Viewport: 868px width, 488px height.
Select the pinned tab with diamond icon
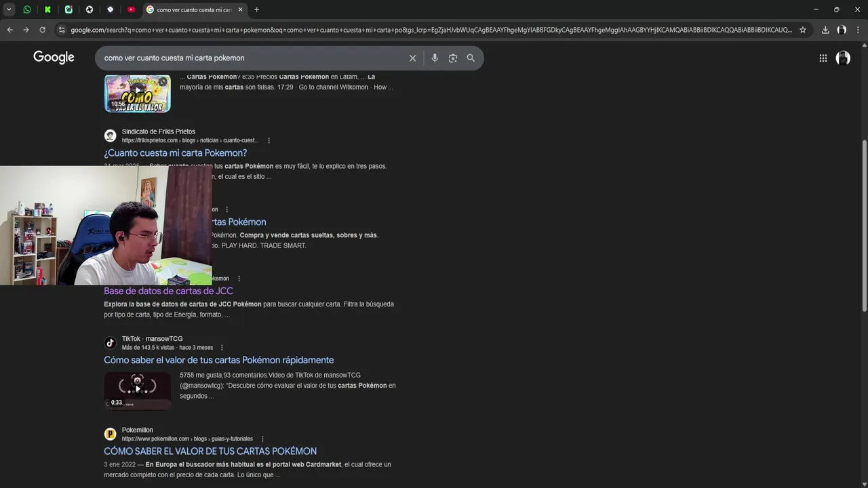pos(110,9)
